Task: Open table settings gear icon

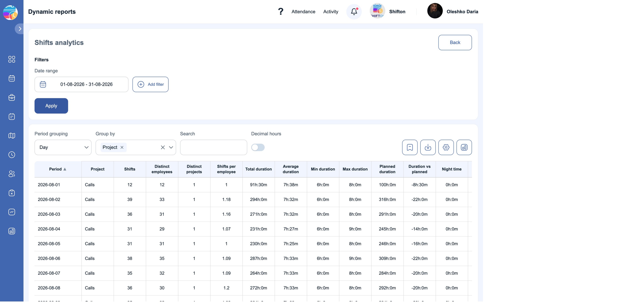Action: tap(446, 147)
